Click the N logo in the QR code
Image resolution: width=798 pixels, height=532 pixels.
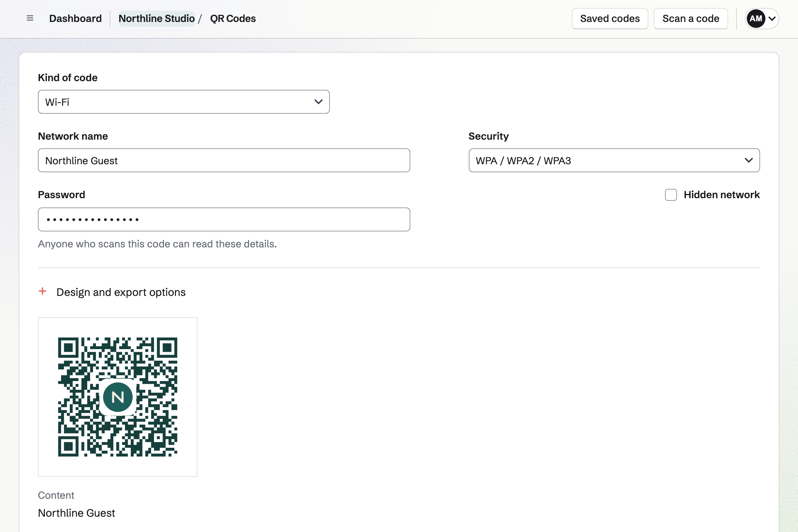pyautogui.click(x=118, y=397)
